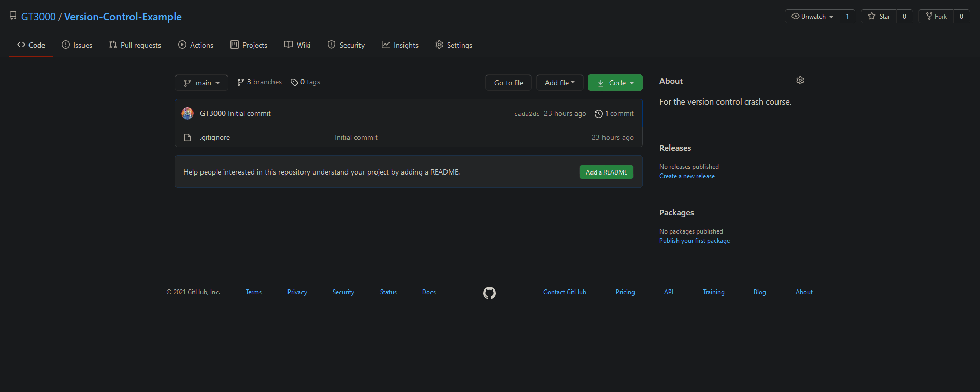980x392 pixels.
Task: Open the Issues tab
Action: coord(77,45)
